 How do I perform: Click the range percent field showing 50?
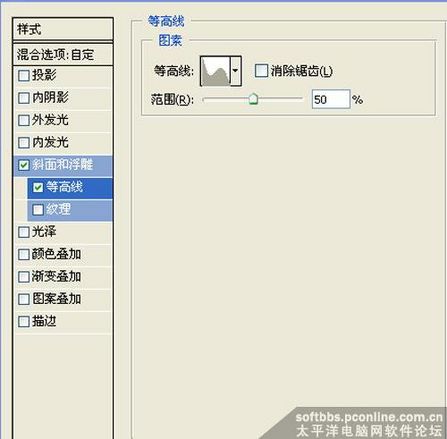coord(331,99)
